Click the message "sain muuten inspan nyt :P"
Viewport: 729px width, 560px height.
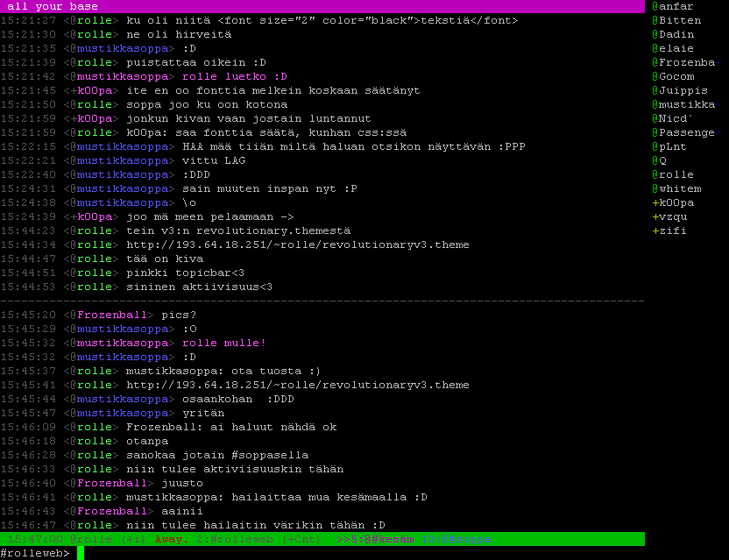(x=270, y=188)
